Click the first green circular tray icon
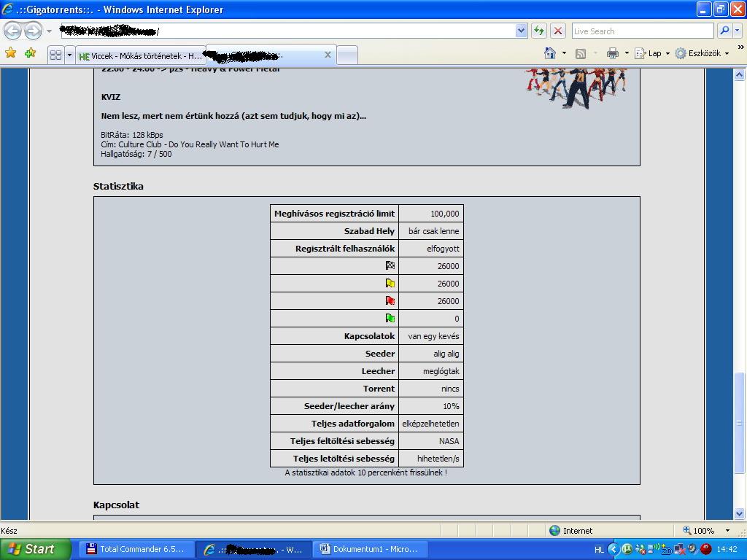 coord(627,549)
